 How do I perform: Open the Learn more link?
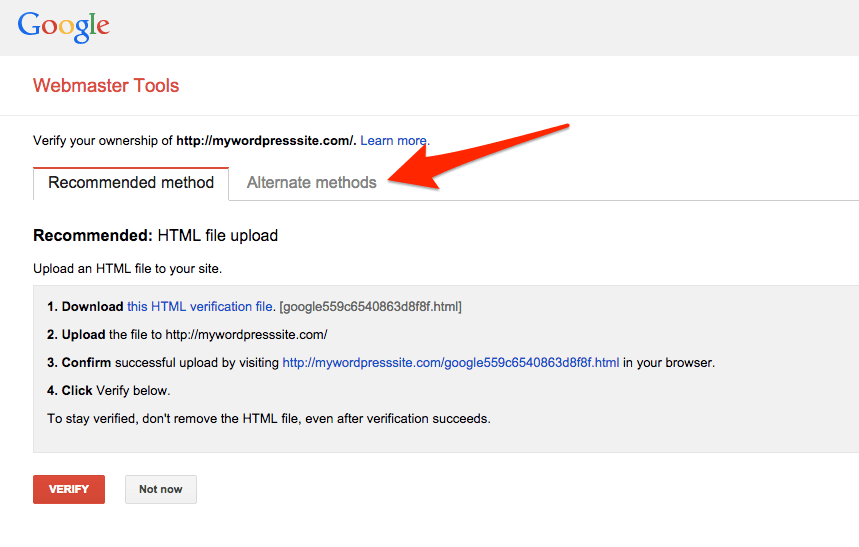coord(394,141)
